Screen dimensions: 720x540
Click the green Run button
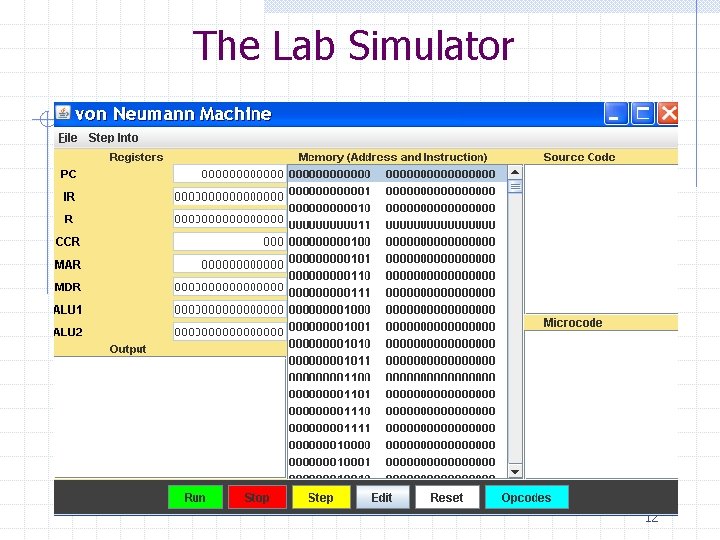point(195,497)
